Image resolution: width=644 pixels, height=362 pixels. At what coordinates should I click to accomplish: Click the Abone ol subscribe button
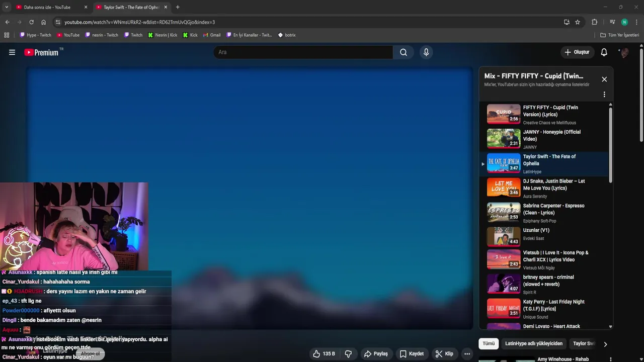91,353
